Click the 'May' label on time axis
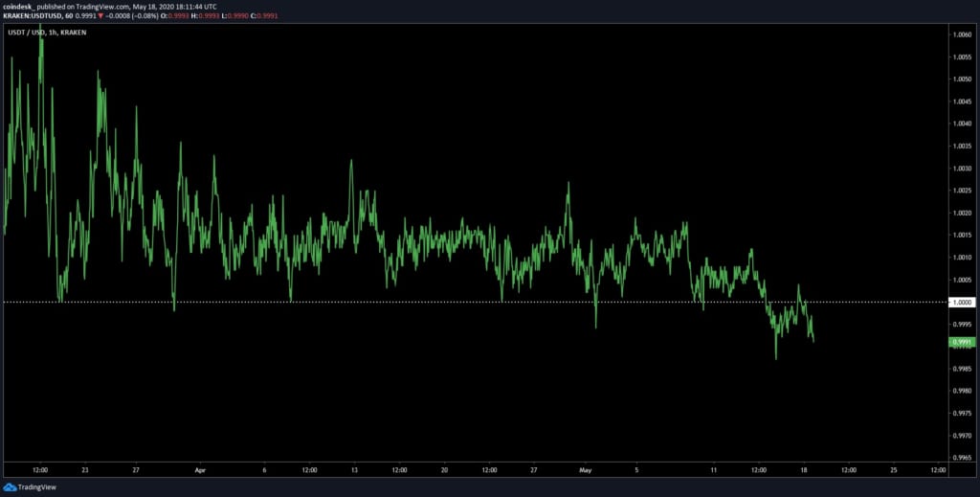Viewport: 980px width, 497px height. 586,470
